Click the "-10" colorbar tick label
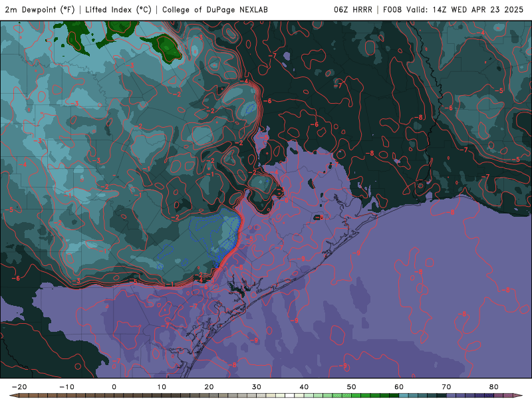The image size is (532, 399). 67,387
